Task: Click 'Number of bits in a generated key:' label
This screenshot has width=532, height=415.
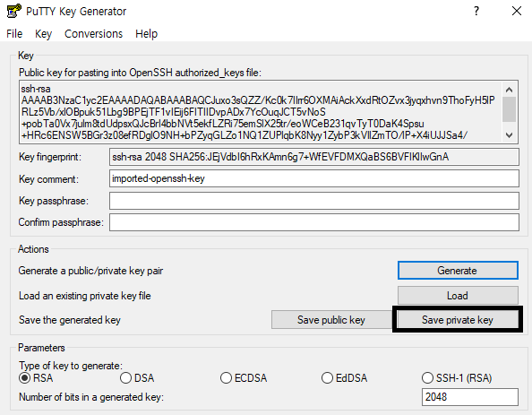Action: 91,397
